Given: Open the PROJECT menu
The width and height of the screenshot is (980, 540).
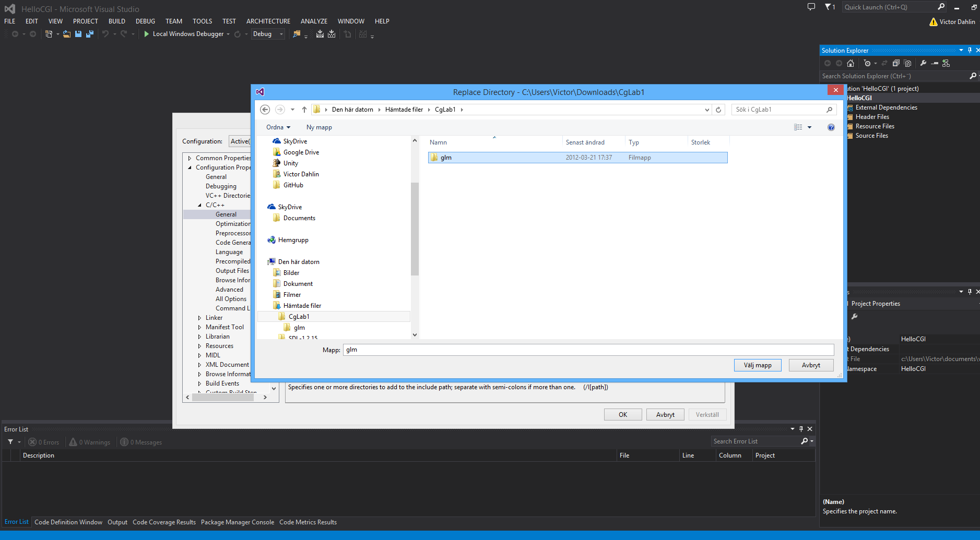Looking at the screenshot, I should pyautogui.click(x=85, y=21).
